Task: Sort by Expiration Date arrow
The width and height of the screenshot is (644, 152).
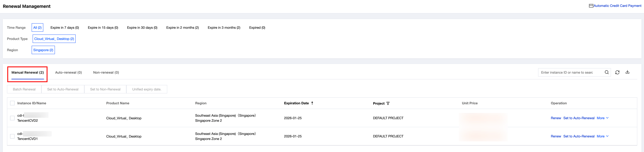Action: 312,103
